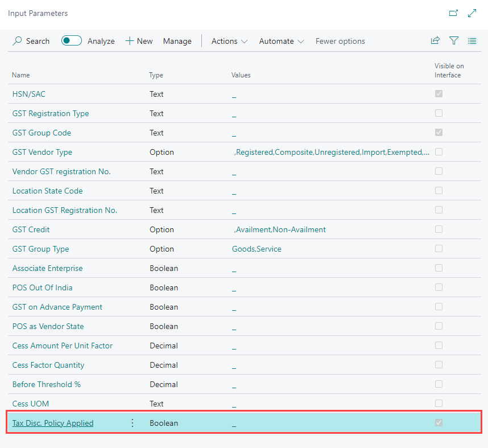Click the list view layout icon
Screen dimensions: 488x448
tap(472, 40)
